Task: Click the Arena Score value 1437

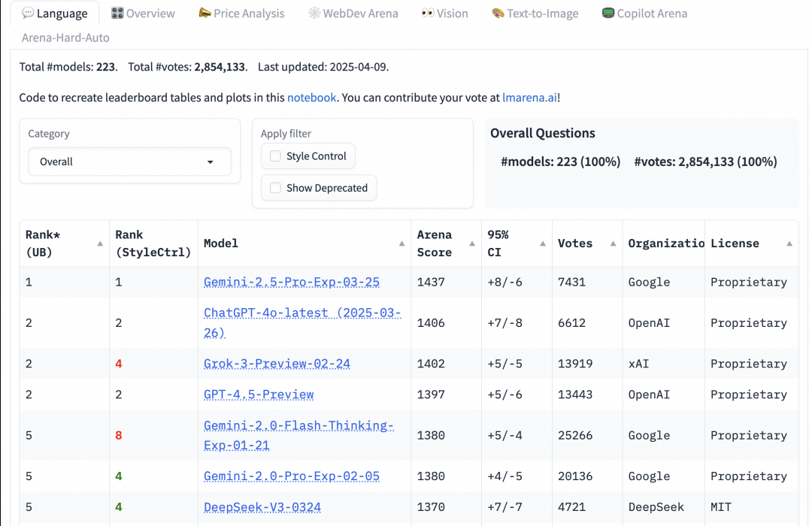Action: pyautogui.click(x=431, y=282)
